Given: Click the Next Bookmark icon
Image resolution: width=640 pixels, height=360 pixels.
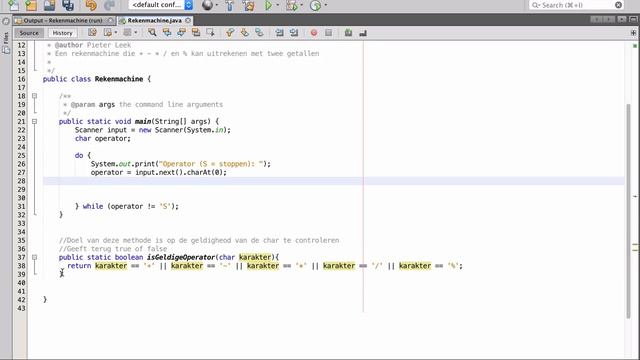Looking at the screenshot, I should [244, 32].
